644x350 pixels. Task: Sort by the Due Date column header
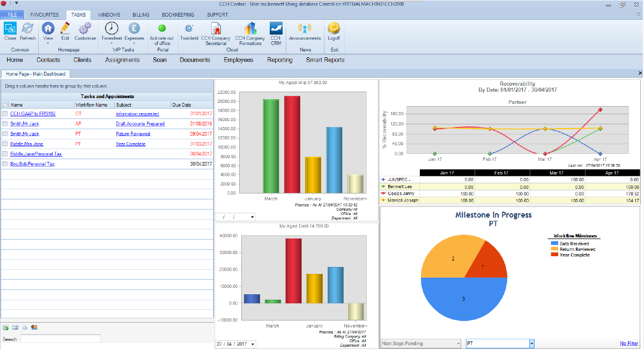192,105
